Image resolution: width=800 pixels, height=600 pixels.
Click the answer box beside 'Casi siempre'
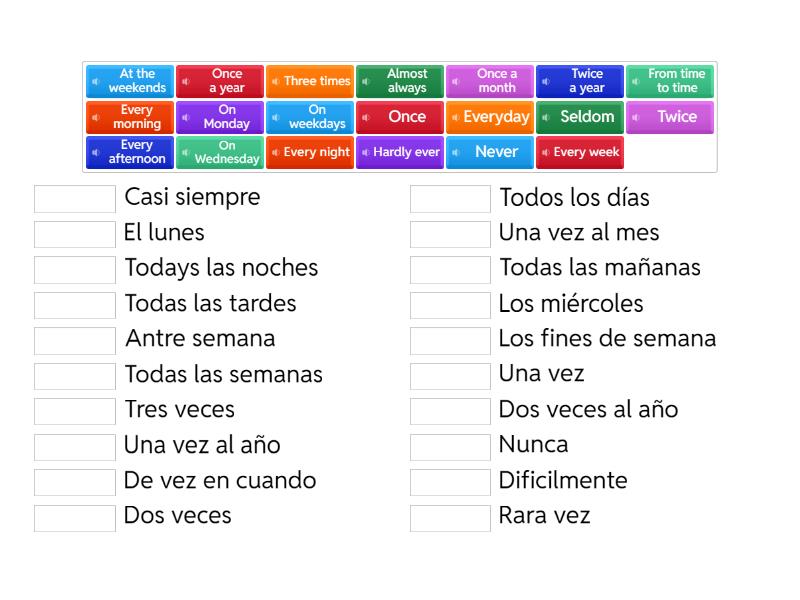(75, 199)
